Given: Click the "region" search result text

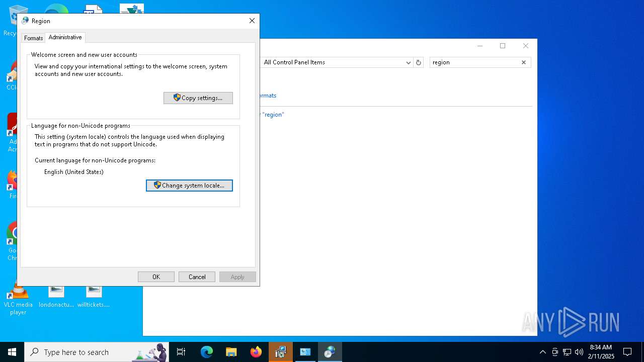Looking at the screenshot, I should 273,115.
